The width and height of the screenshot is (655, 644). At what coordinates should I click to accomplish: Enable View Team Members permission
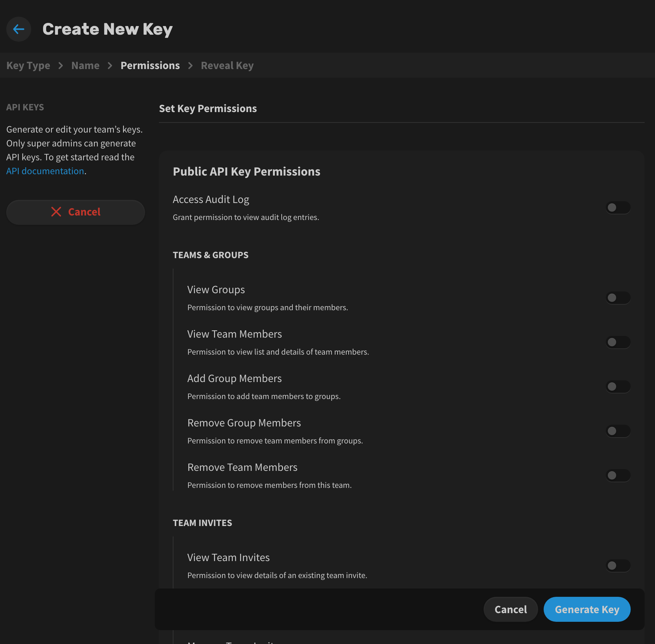point(618,342)
